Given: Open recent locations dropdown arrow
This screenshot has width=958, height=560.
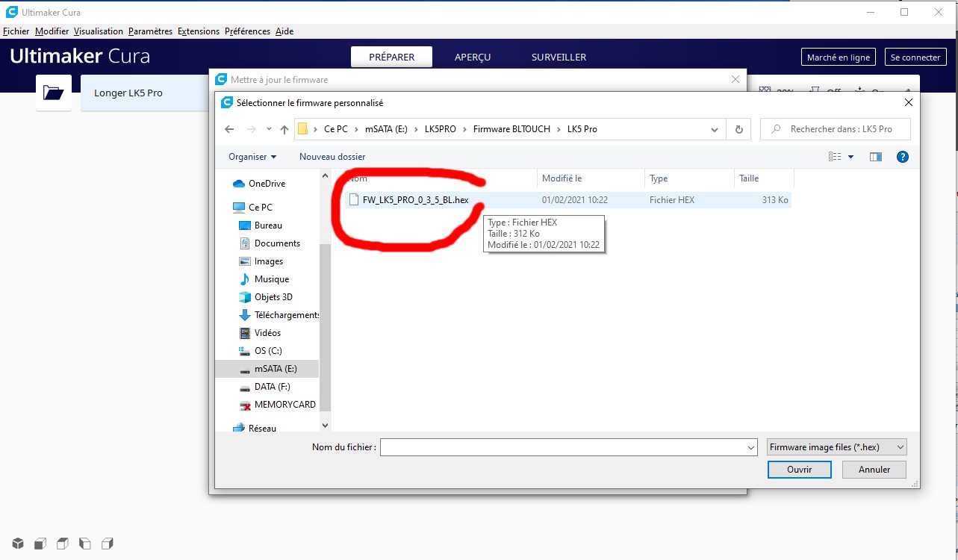Looking at the screenshot, I should (x=270, y=129).
